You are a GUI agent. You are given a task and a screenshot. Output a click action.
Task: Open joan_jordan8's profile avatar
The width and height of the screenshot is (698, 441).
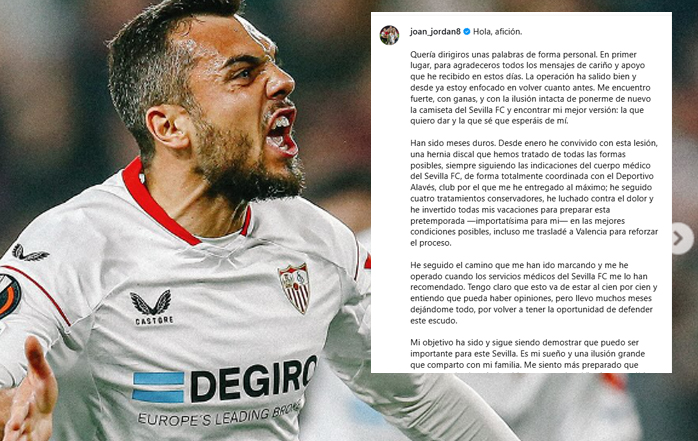coord(389,35)
